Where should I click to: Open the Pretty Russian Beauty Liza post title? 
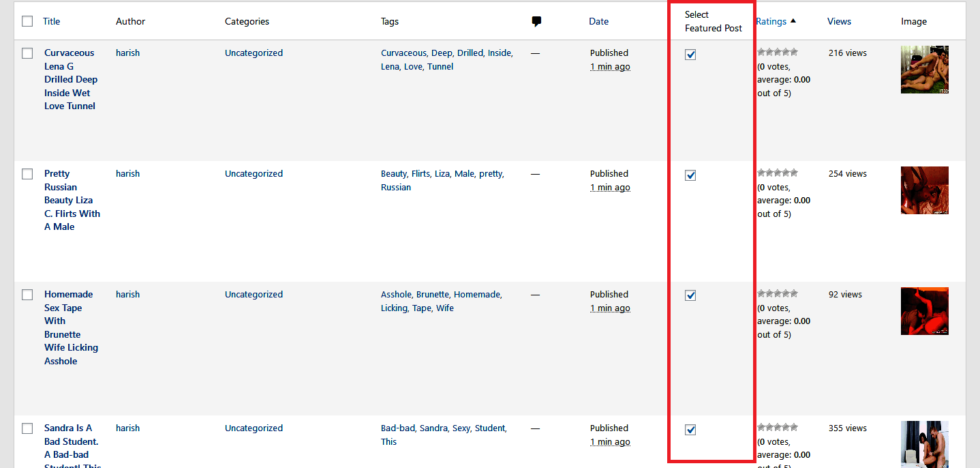point(72,200)
